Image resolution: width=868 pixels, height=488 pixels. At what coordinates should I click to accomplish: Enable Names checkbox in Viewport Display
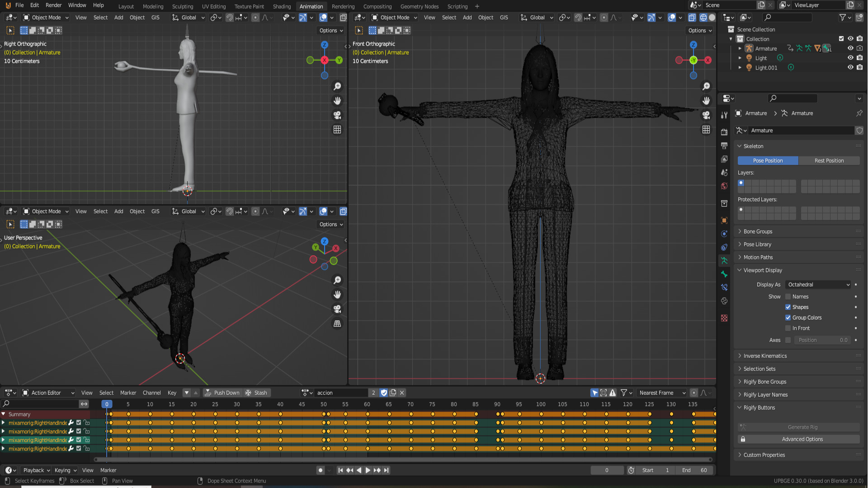(x=788, y=297)
